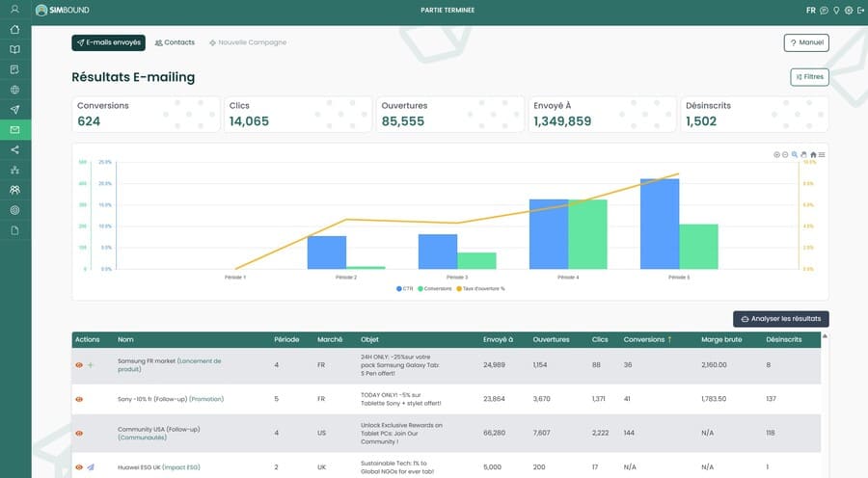Open the chat bubble icon in top bar
The width and height of the screenshot is (868, 478).
(824, 10)
